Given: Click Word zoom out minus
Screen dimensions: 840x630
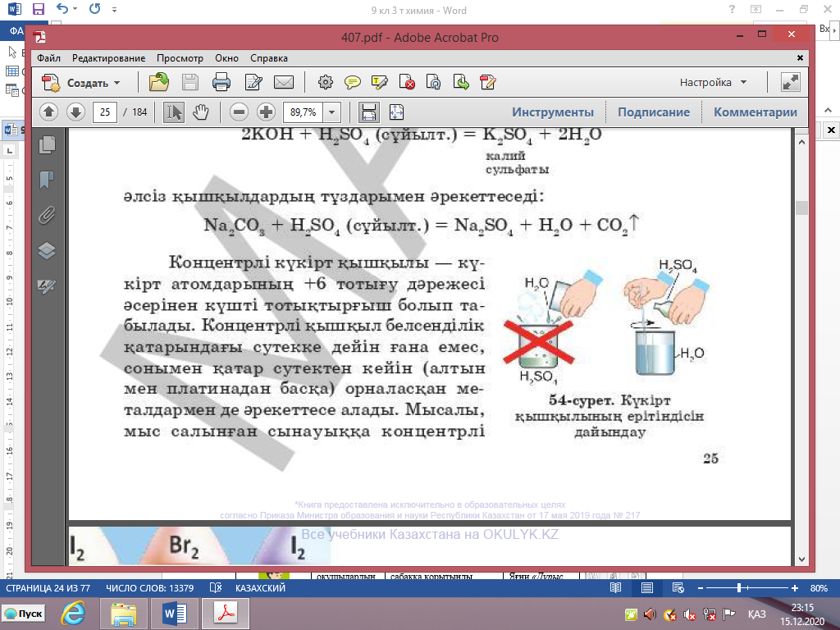Looking at the screenshot, I should [701, 588].
